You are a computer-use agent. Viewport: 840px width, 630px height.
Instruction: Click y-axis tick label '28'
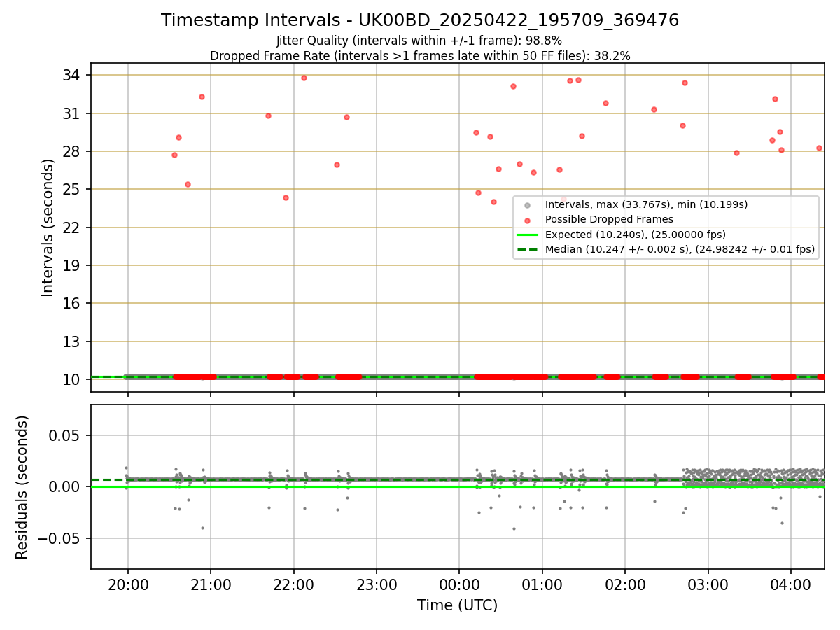coord(72,151)
